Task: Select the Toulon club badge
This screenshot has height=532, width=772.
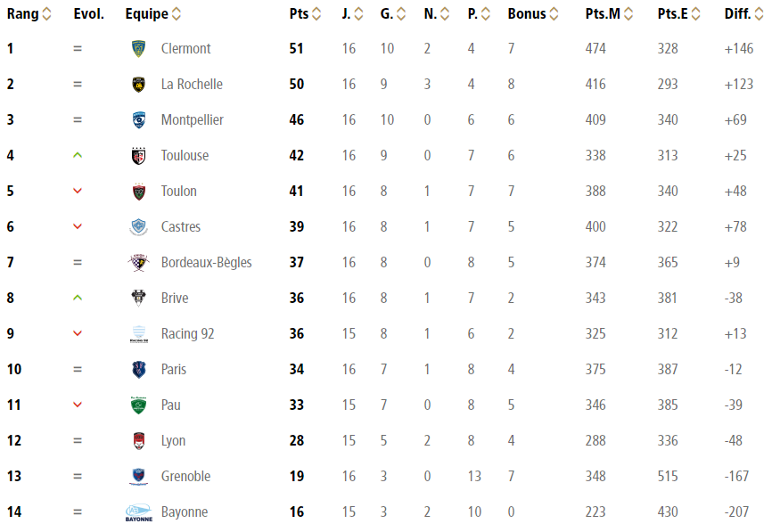Action: click(138, 191)
